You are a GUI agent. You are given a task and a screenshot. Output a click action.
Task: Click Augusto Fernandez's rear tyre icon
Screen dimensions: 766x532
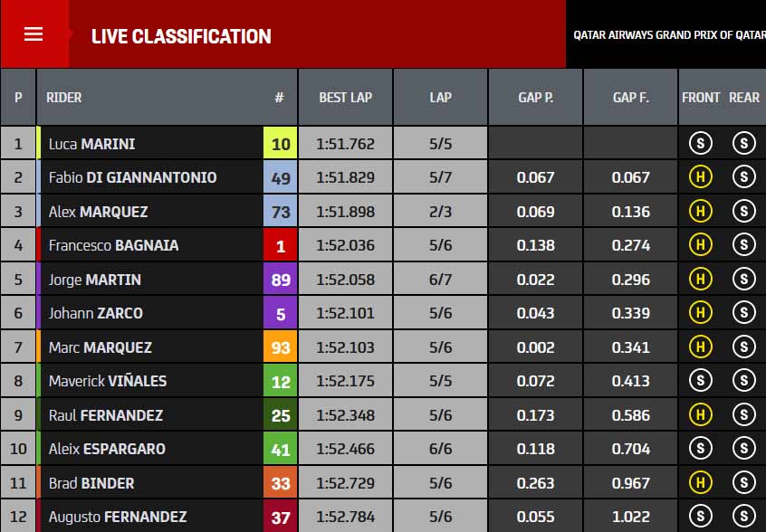coord(744,516)
